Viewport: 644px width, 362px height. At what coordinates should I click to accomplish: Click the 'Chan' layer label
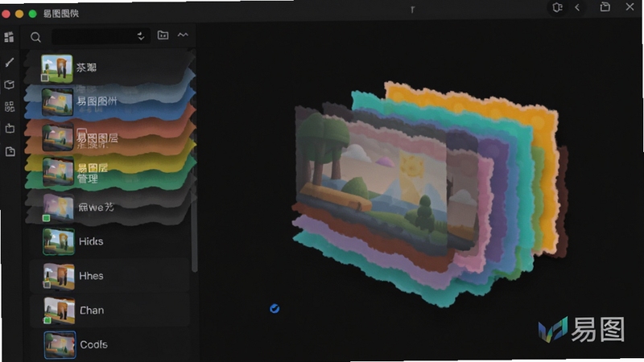pyautogui.click(x=92, y=311)
